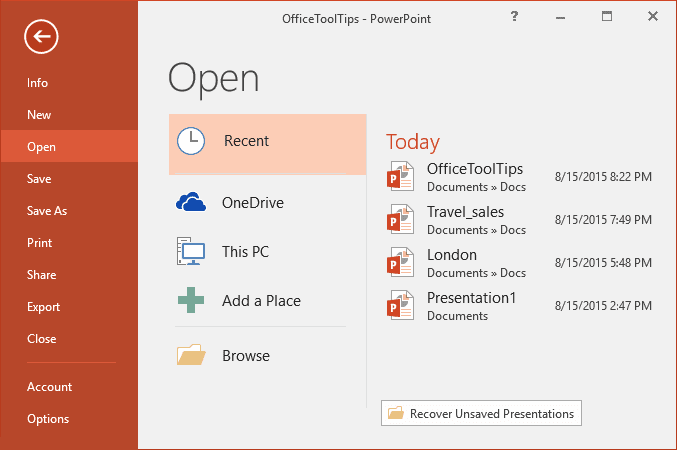The image size is (677, 450).
Task: Click the back arrow circle icon
Action: point(41,37)
